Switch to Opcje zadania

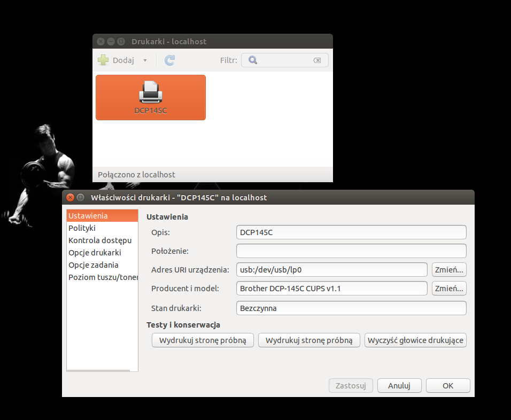pyautogui.click(x=102, y=265)
